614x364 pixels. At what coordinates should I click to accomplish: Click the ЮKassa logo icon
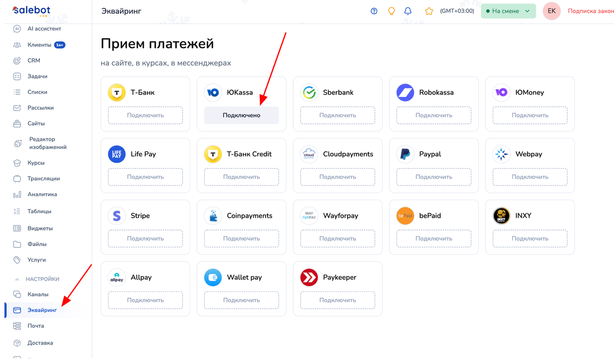(x=213, y=93)
